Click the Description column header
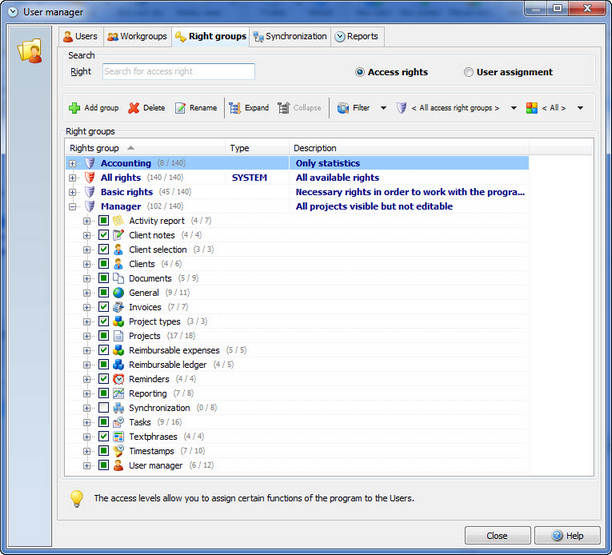This screenshot has height=555, width=612. coord(409,148)
